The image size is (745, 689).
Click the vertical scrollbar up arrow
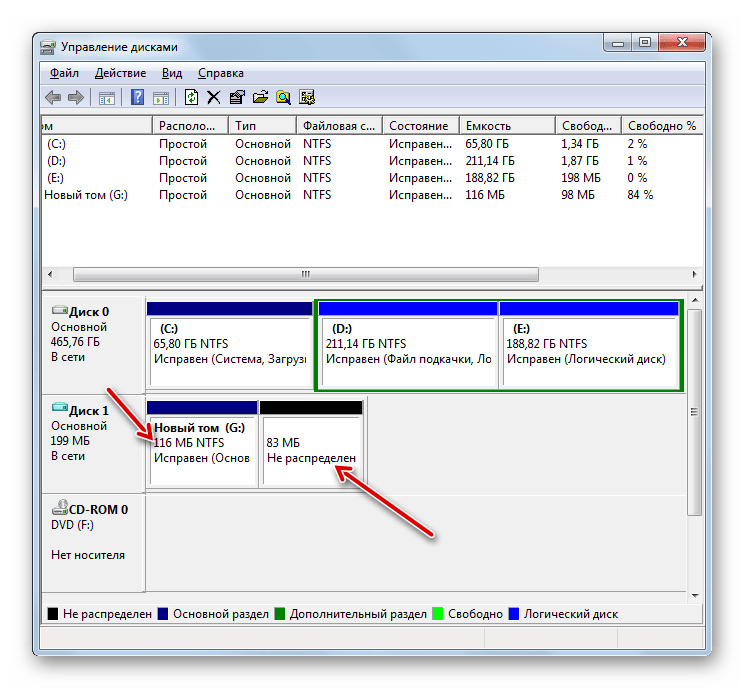(695, 300)
